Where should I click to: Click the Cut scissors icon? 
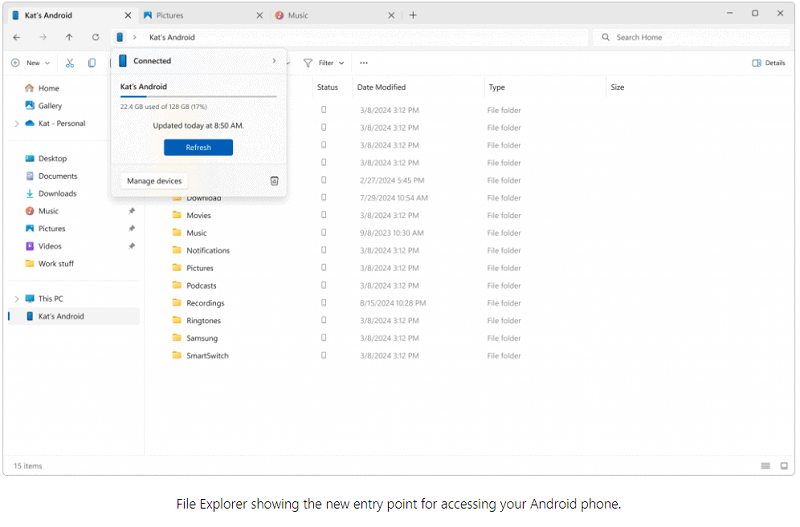click(70, 63)
